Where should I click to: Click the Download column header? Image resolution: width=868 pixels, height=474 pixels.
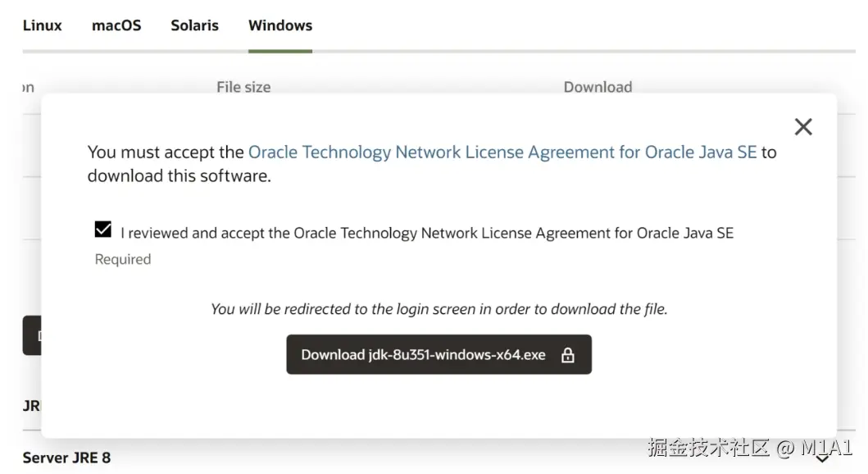point(598,87)
